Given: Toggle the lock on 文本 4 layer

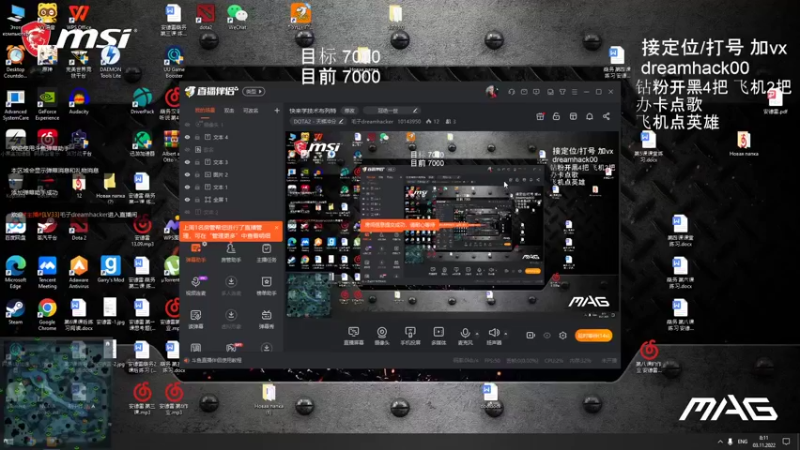Looking at the screenshot, I should click(x=197, y=137).
